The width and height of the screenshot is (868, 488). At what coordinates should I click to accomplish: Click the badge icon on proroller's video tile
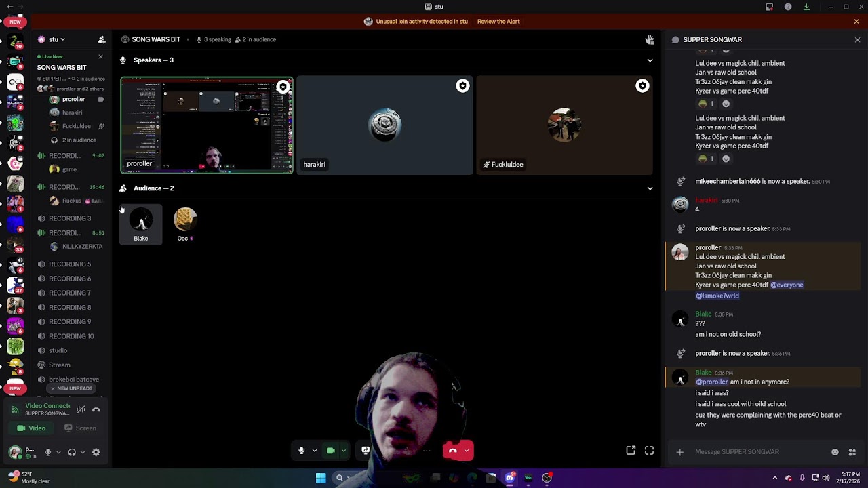pyautogui.click(x=283, y=87)
